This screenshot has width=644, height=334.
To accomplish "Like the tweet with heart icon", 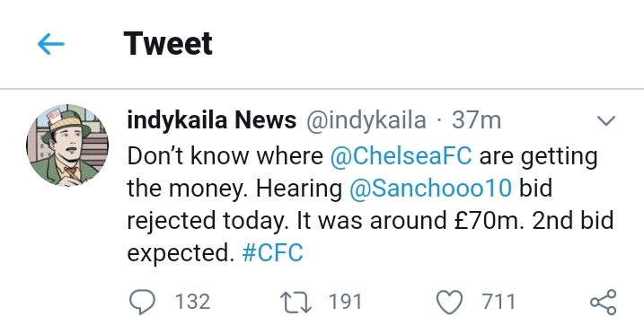I will 449,303.
